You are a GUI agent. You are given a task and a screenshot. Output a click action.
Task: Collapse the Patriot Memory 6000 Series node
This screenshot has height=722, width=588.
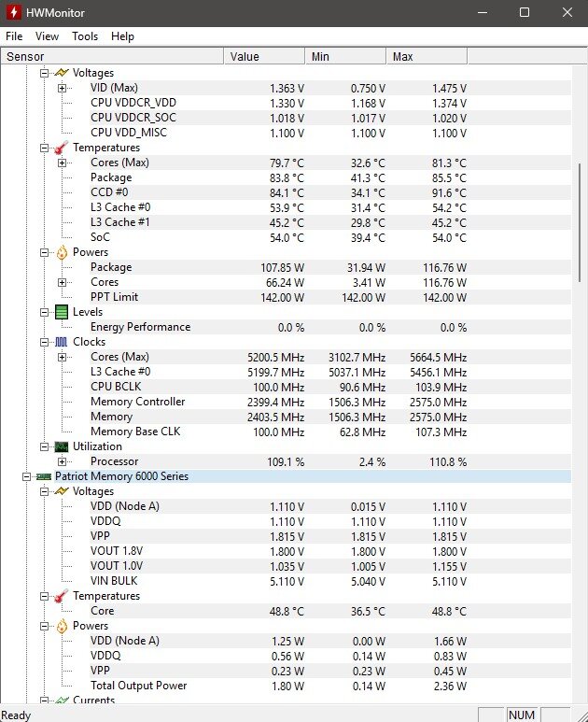pos(26,476)
